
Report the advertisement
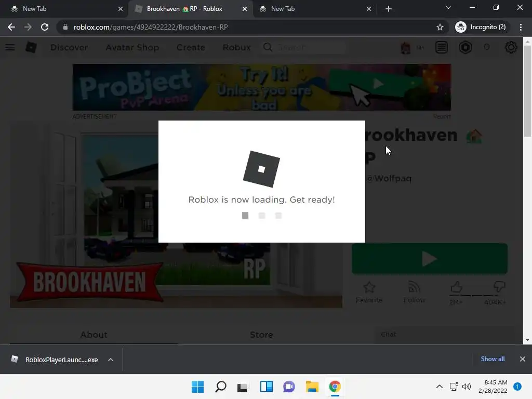coord(442,116)
